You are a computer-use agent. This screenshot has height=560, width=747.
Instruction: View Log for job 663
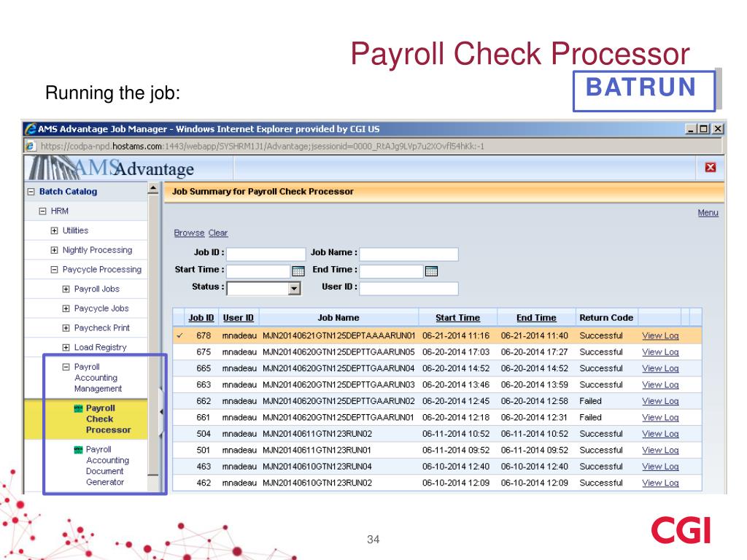[x=660, y=385]
